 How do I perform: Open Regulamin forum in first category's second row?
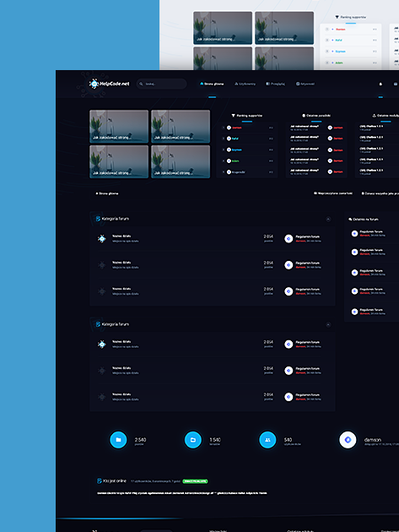click(x=307, y=263)
